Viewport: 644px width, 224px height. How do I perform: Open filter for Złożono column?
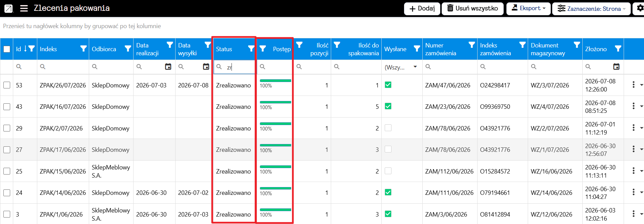pos(618,48)
